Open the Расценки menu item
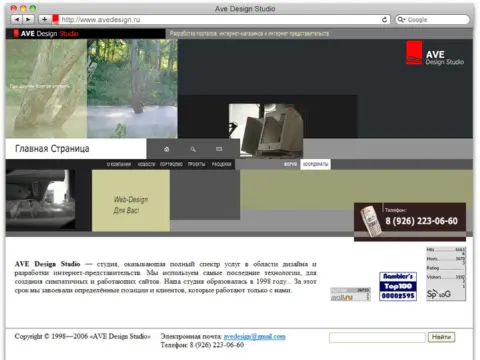The height and width of the screenshot is (360, 480). [x=221, y=164]
